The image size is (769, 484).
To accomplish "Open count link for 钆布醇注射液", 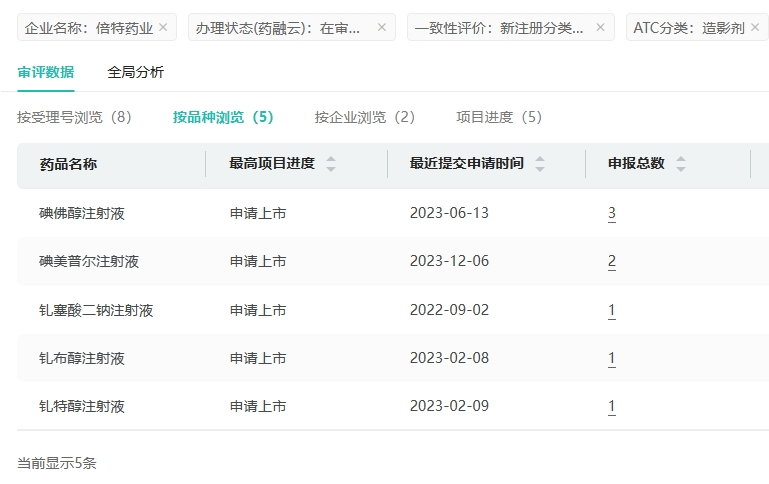I will [x=612, y=358].
